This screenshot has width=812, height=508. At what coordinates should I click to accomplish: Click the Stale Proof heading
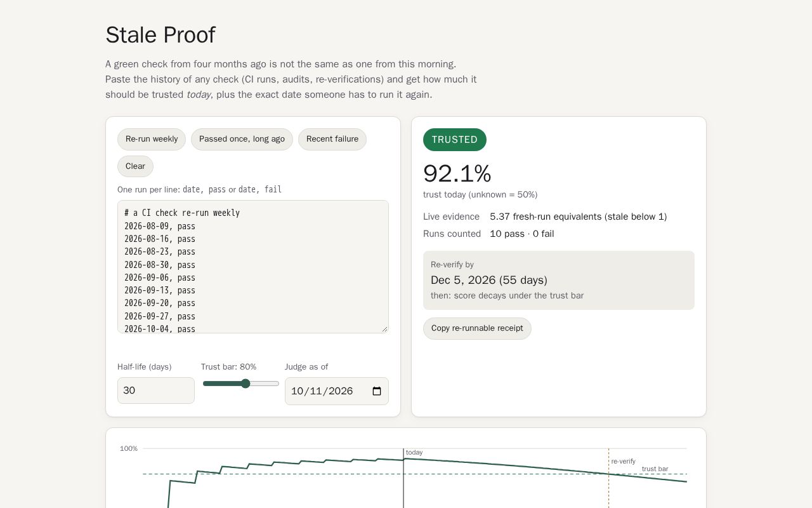[160, 35]
